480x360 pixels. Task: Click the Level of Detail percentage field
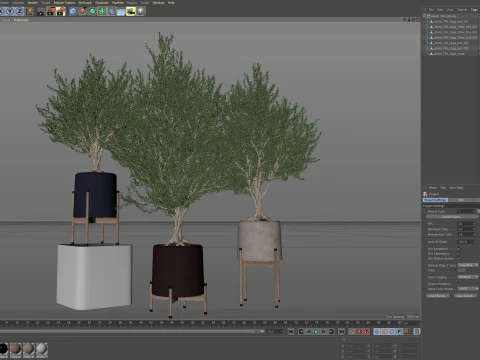[x=466, y=242]
